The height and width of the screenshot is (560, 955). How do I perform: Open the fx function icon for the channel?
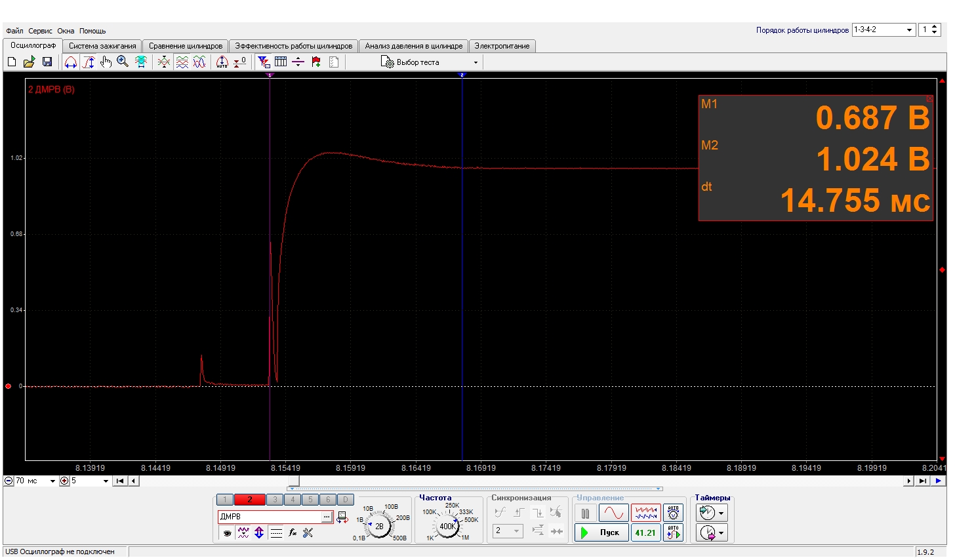click(x=293, y=532)
